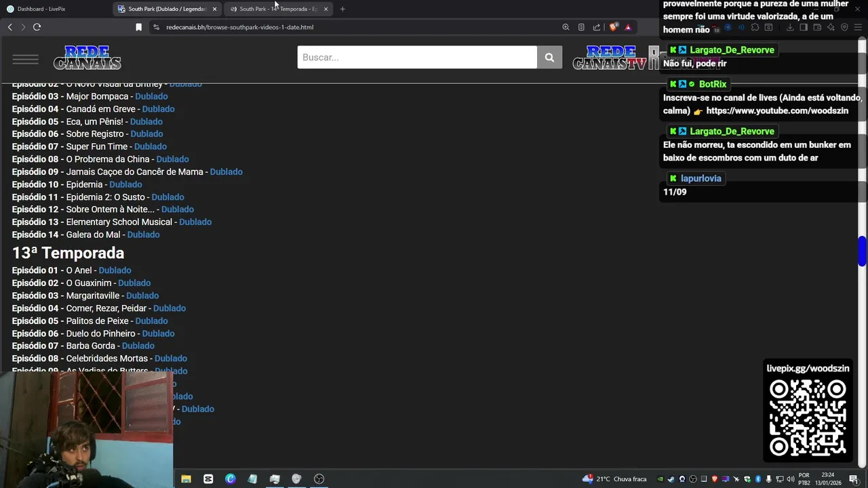868x488 pixels.
Task: Open the Windows notification center icon
Action: [x=854, y=479]
